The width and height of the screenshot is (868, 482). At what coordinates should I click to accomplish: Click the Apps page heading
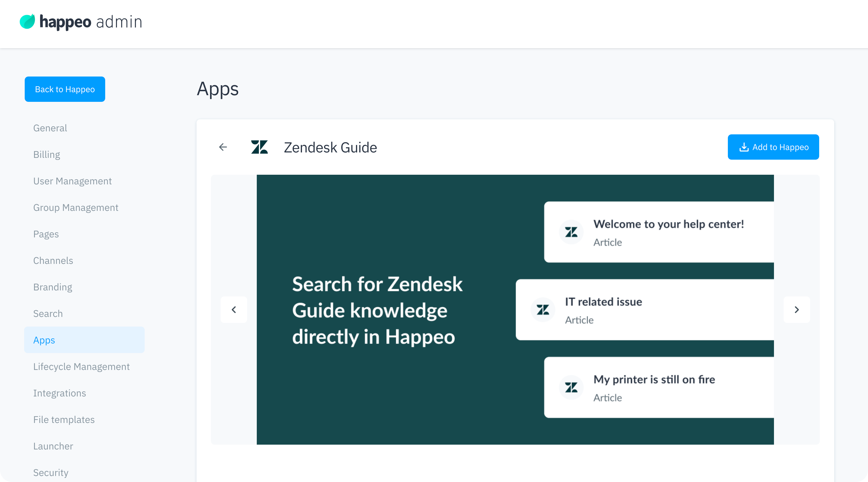tap(218, 89)
